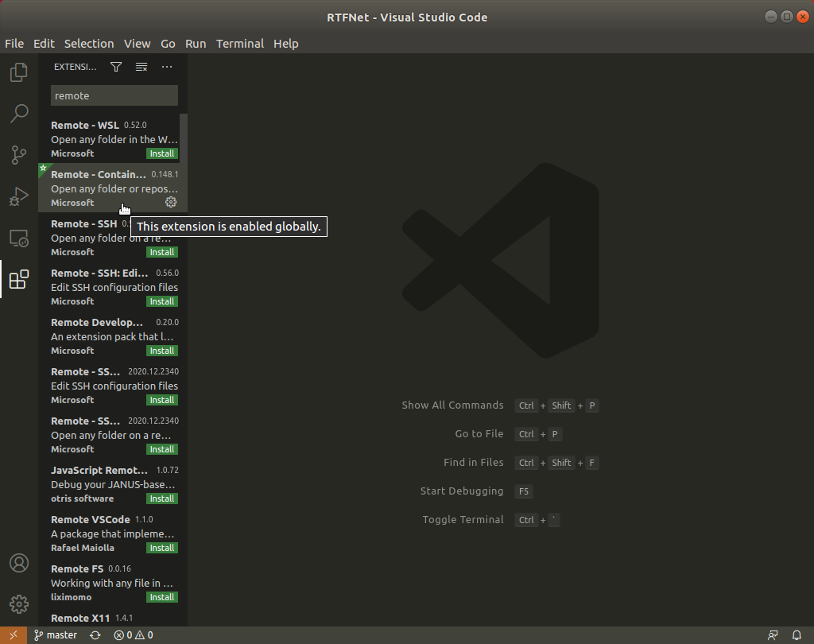Select the Remote X11 extension entry
Viewport: 814px width, 644px height.
pyautogui.click(x=113, y=618)
